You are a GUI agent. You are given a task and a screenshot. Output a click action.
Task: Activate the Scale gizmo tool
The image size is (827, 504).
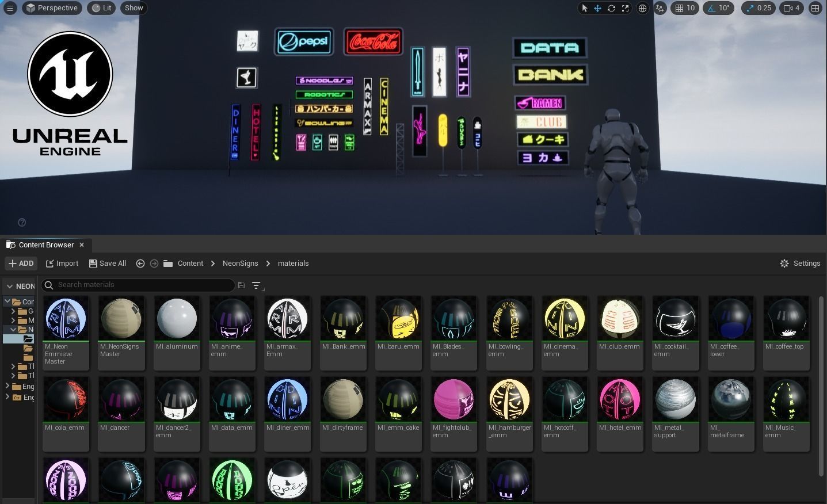[x=625, y=8]
